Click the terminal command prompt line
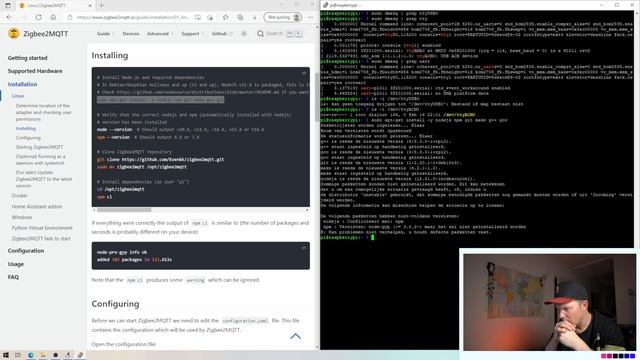 (x=347, y=237)
